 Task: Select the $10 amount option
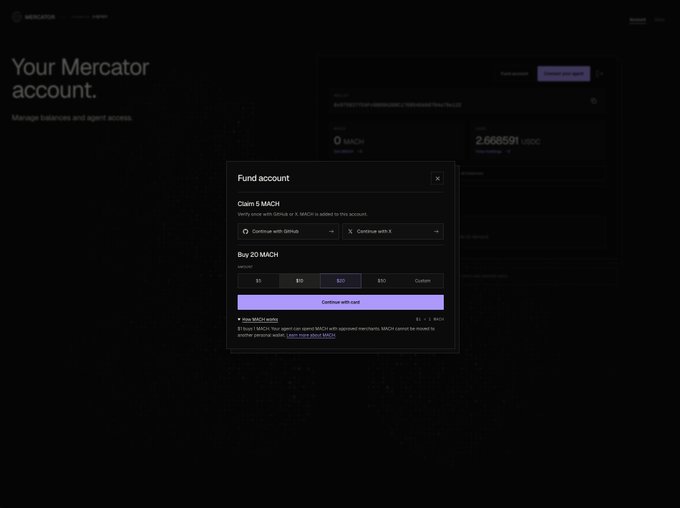[300, 281]
